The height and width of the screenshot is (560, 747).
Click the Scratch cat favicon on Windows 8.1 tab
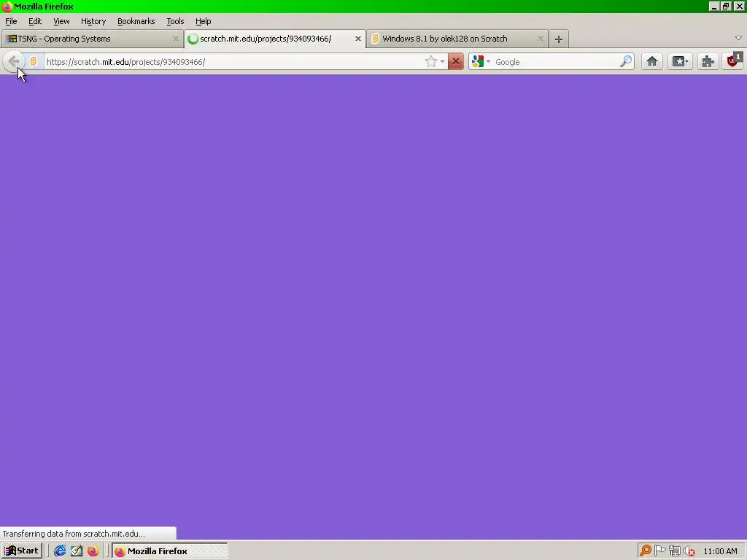pos(376,39)
